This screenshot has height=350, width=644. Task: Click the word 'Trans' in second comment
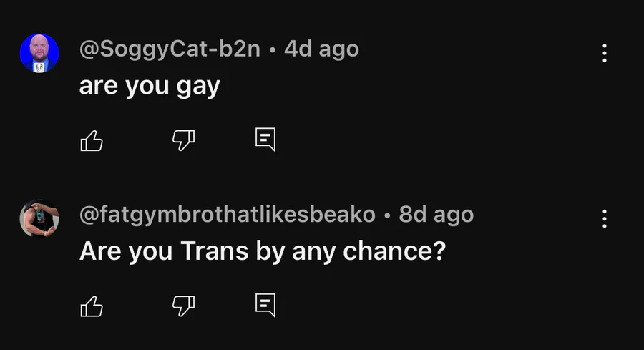215,251
